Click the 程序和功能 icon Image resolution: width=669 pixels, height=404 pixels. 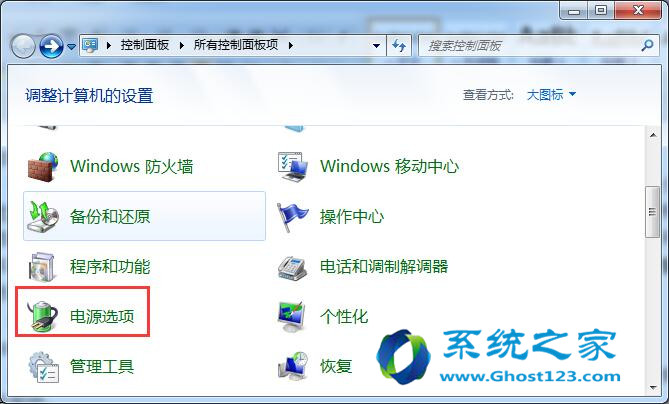tap(42, 267)
